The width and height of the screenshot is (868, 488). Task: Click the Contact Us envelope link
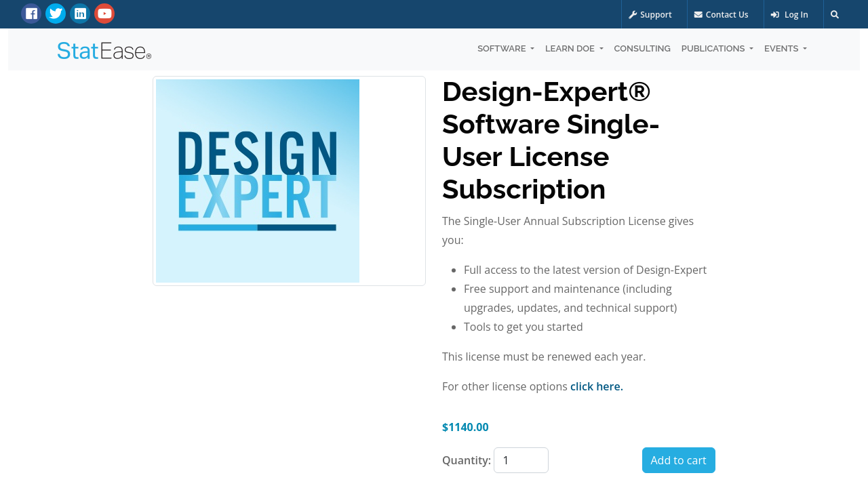coord(722,14)
